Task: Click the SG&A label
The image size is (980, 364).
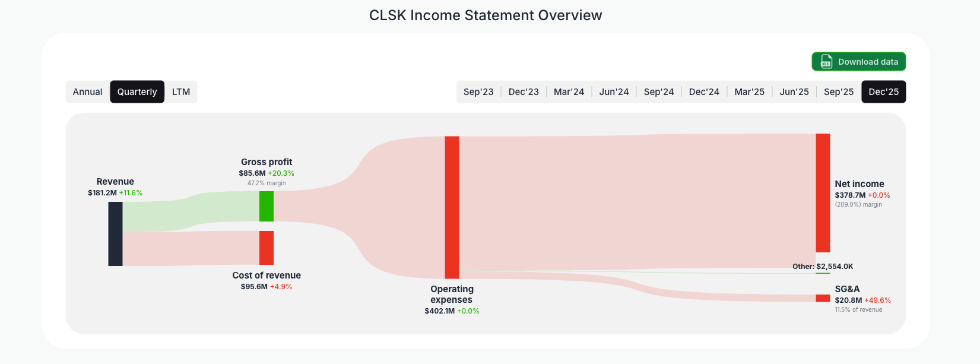Action: click(846, 289)
